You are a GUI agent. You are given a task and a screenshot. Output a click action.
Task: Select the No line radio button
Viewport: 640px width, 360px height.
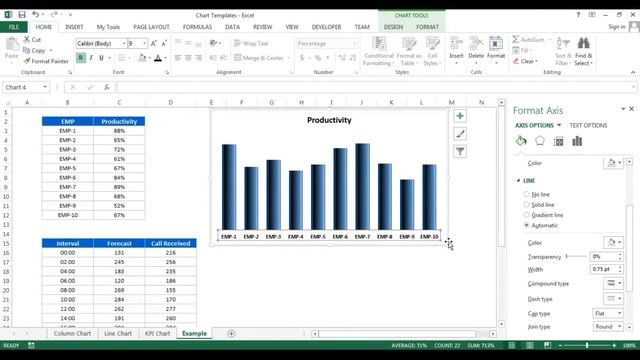click(527, 194)
